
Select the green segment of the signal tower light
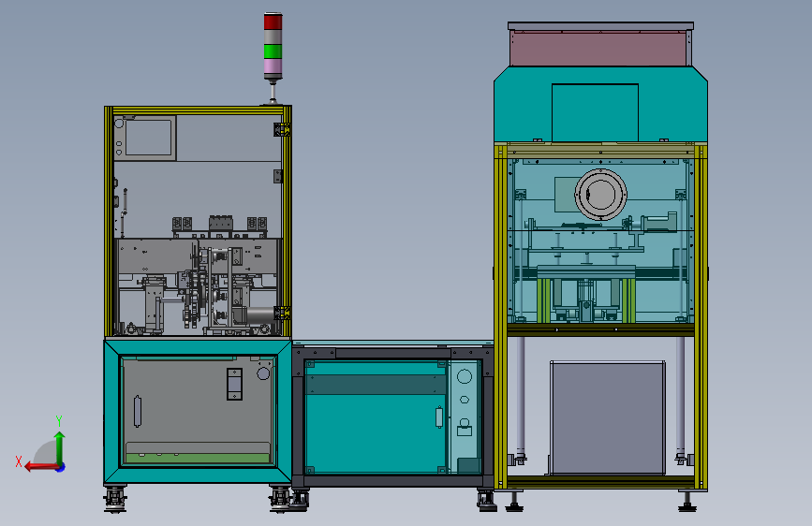(x=273, y=51)
